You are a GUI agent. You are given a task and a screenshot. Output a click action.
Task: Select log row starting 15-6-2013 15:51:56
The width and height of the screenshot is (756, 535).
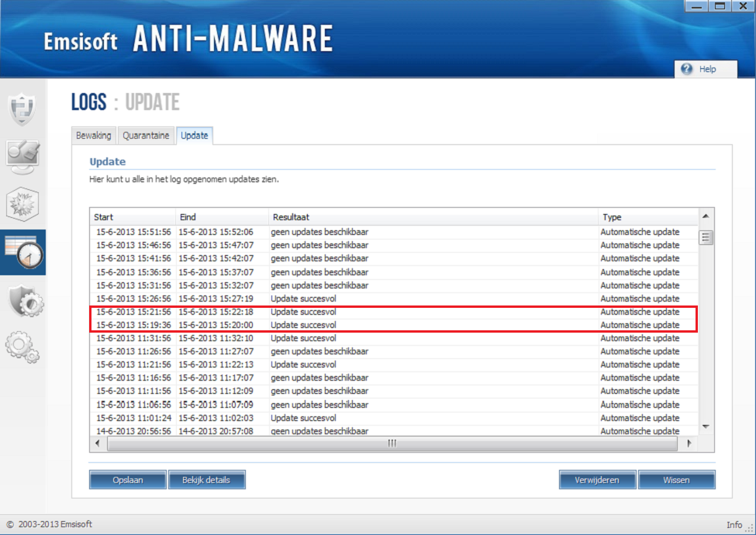(394, 232)
